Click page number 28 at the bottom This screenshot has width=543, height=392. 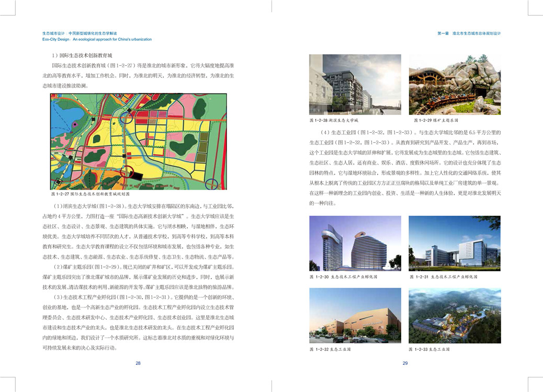coord(138,363)
